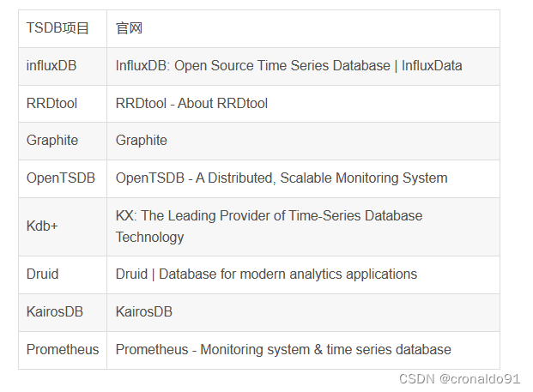Click the Kdb+ project name cell
The width and height of the screenshot is (533, 392).
click(x=42, y=226)
